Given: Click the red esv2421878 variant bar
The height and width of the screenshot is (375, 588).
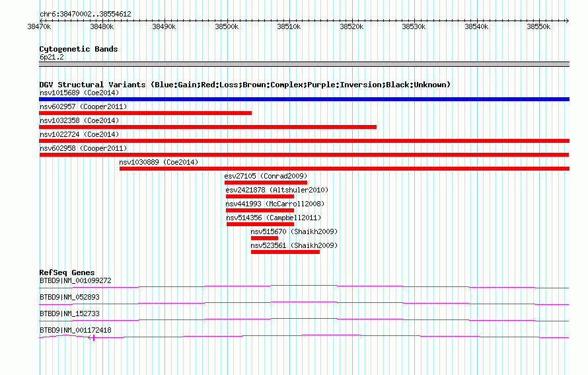Looking at the screenshot, I should [260, 196].
